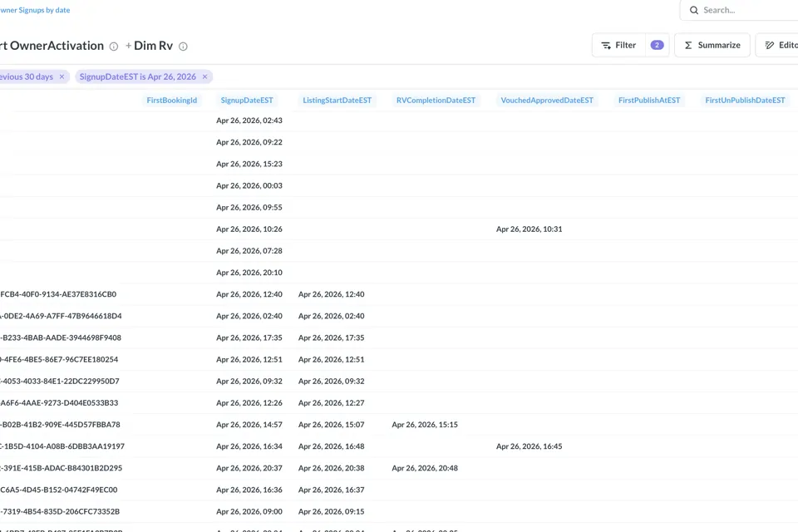Click the RVCompletionDateEST column header
The width and height of the screenshot is (798, 532).
(x=436, y=101)
